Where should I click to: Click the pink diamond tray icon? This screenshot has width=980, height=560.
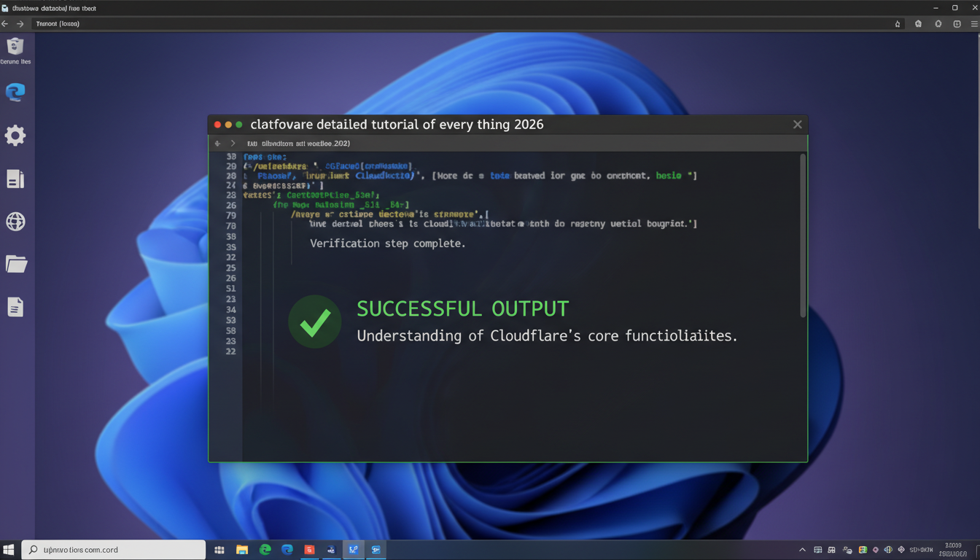pos(876,550)
